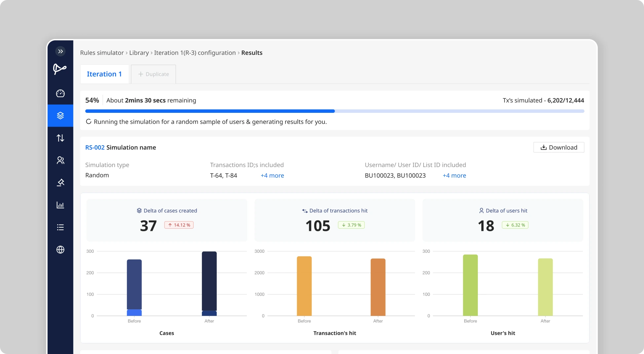Open the list icon in sidebar
The image size is (644, 354).
60,227
